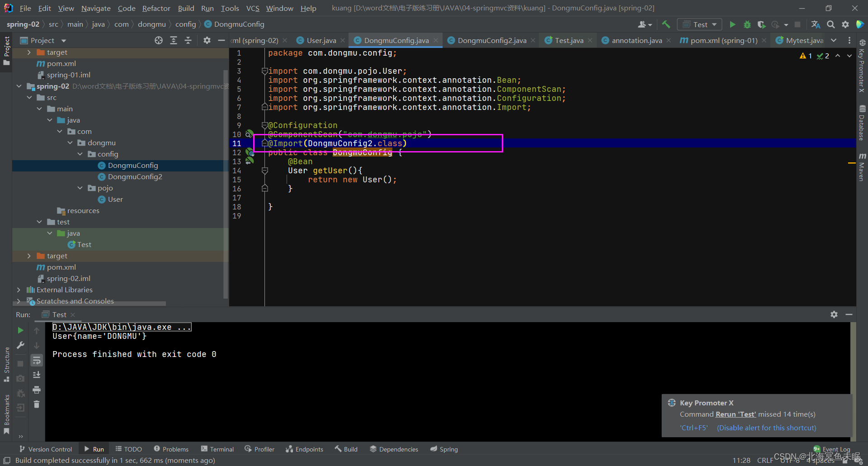Viewport: 868px width, 466px height.
Task: Open the VCS menu
Action: (x=253, y=8)
